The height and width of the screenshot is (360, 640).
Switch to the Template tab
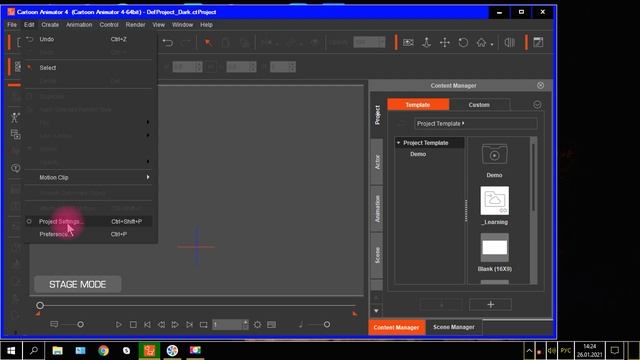tap(418, 104)
